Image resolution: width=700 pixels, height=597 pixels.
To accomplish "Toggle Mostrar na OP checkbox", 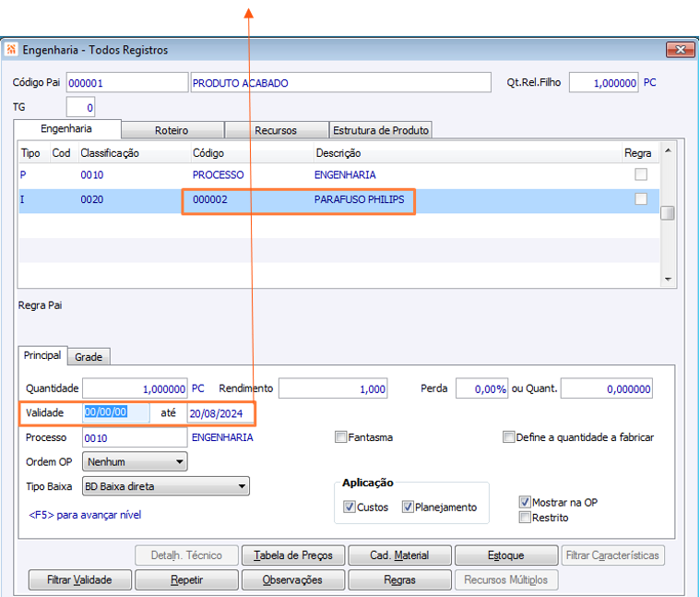I will pos(525,502).
